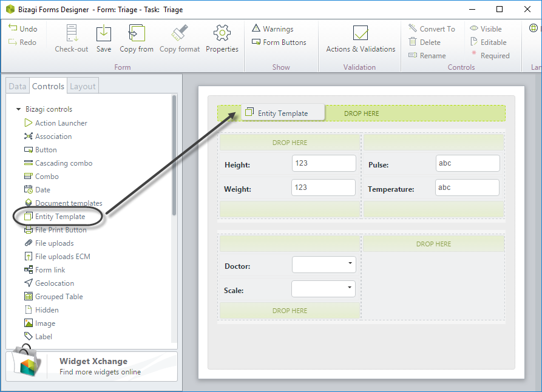Select the Image control
The image size is (542, 392).
click(x=39, y=323)
